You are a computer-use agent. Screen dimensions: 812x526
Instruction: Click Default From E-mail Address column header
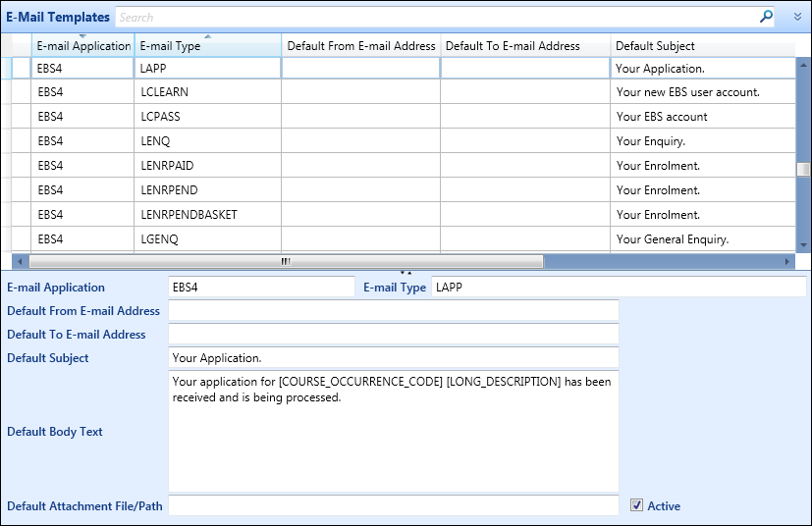pyautogui.click(x=361, y=45)
